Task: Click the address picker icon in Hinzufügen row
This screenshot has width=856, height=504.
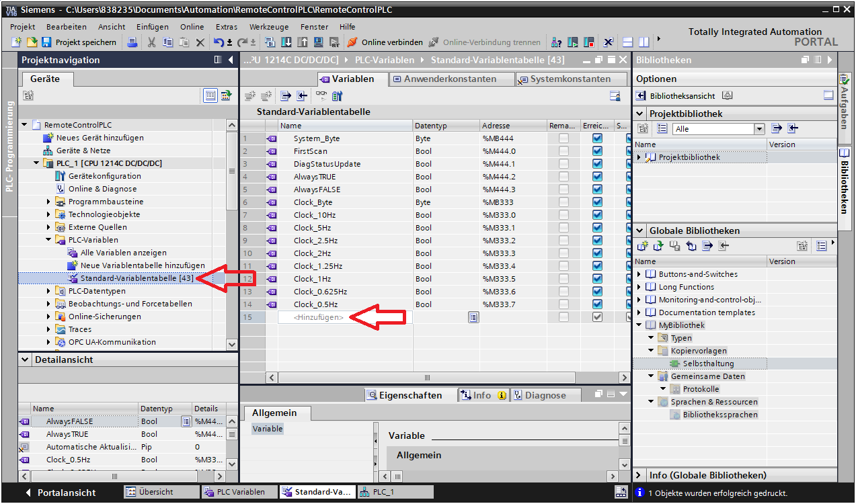Action: click(x=473, y=317)
